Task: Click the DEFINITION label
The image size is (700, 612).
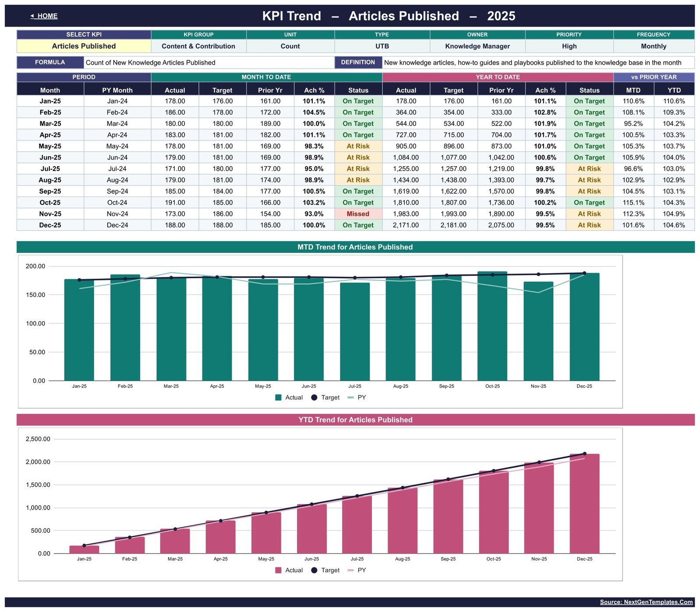Action: coord(358,62)
